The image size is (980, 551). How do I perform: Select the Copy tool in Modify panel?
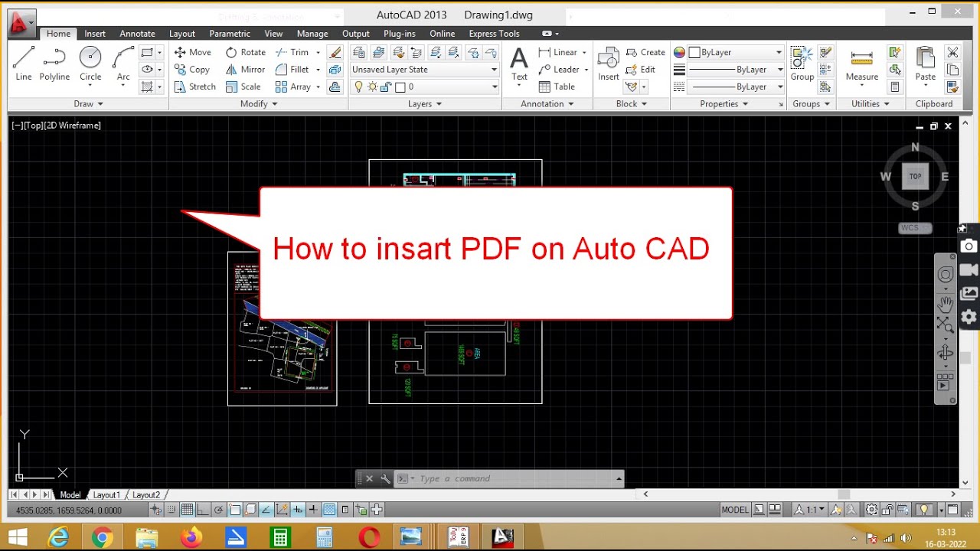192,70
